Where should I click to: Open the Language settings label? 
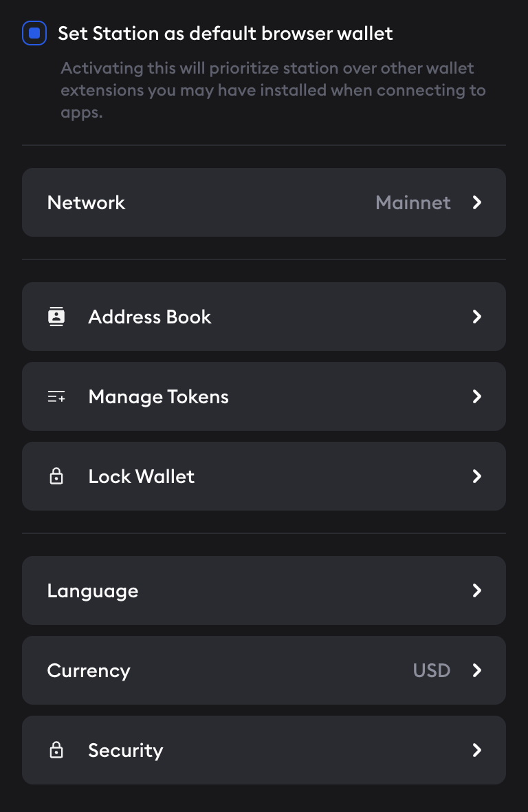[x=93, y=591]
